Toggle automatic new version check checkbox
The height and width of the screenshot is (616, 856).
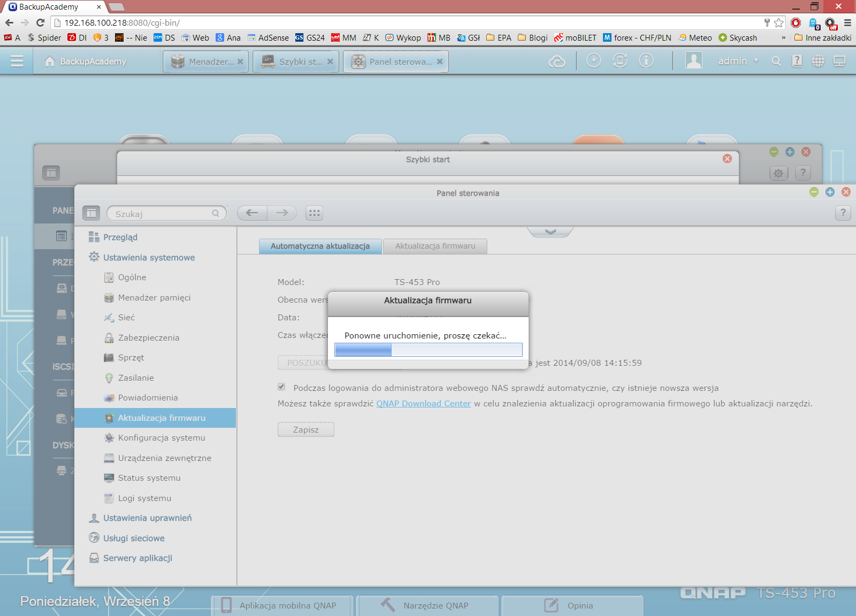click(281, 387)
